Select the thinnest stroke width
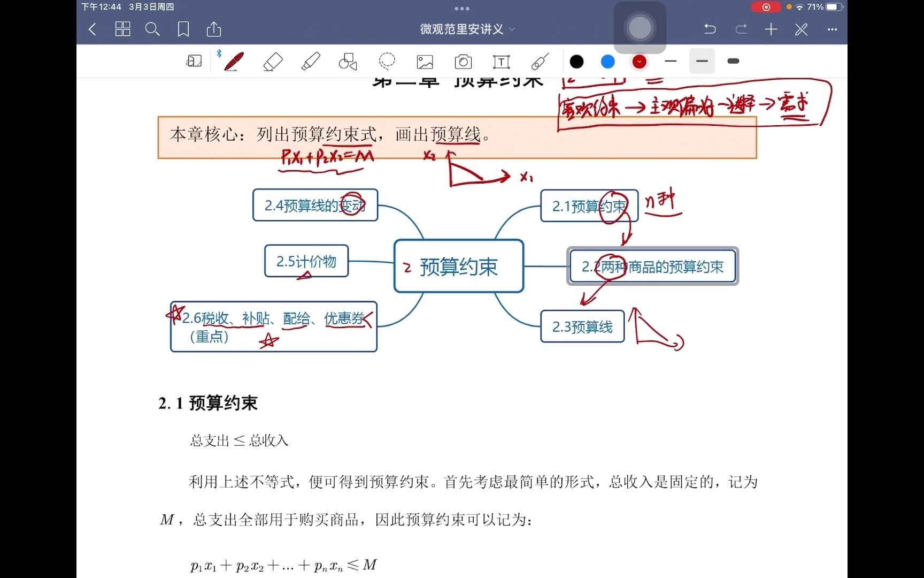 [x=671, y=62]
